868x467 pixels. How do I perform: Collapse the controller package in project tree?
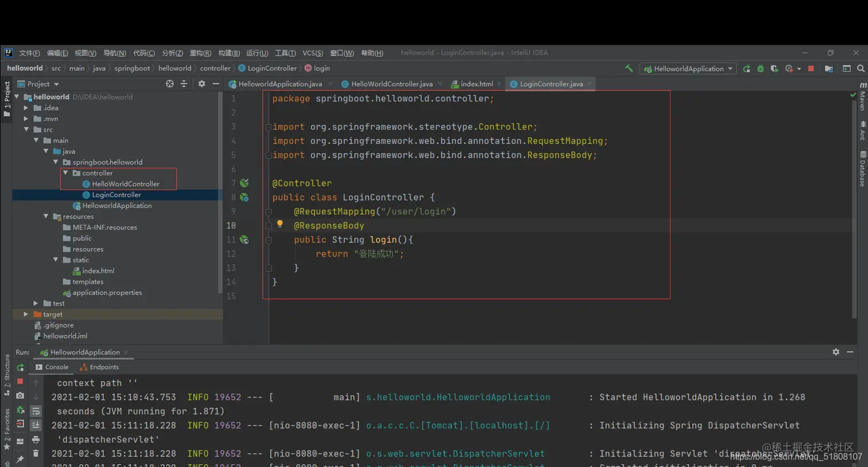65,173
